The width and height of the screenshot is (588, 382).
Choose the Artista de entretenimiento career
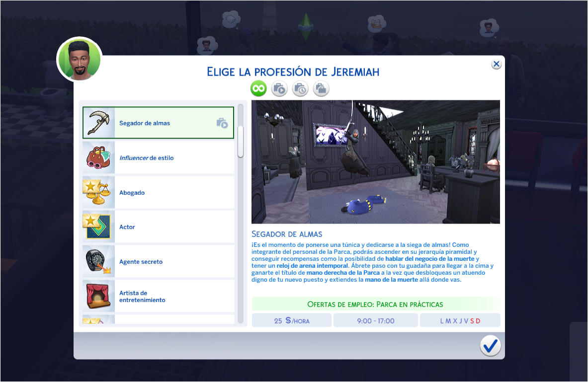(158, 296)
